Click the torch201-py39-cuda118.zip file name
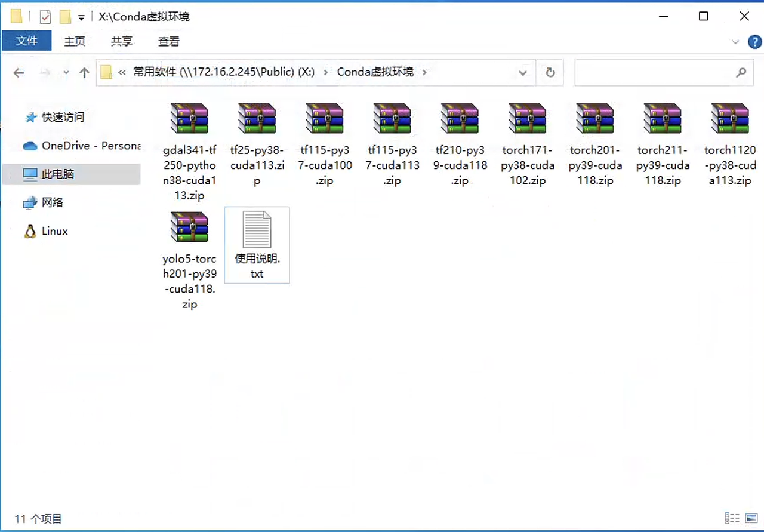The width and height of the screenshot is (764, 532). pos(595,165)
